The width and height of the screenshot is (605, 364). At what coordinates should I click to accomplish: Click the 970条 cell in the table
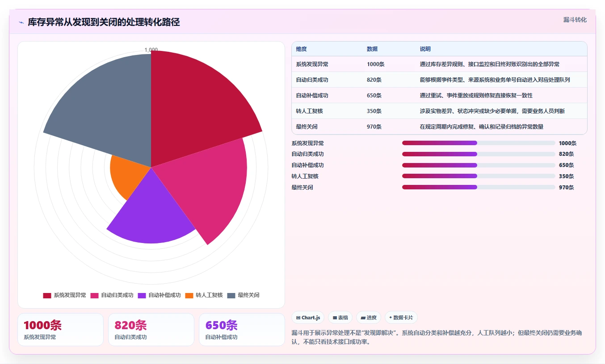pyautogui.click(x=374, y=127)
